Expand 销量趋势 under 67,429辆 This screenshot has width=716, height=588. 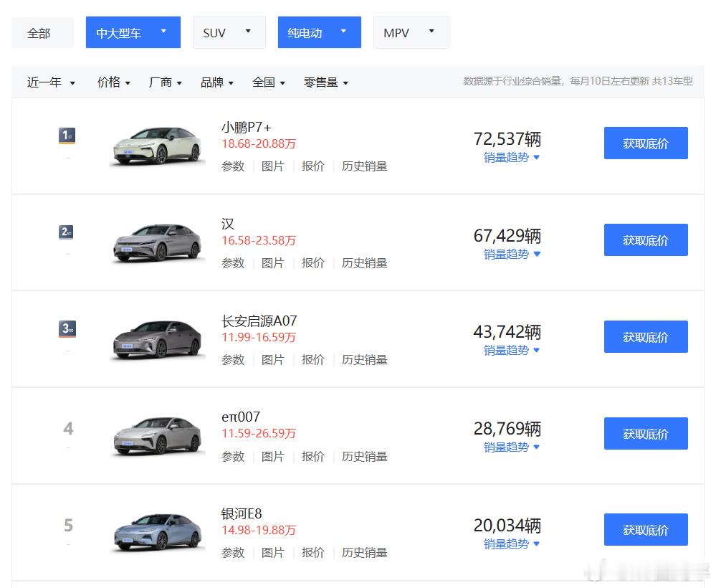click(512, 255)
